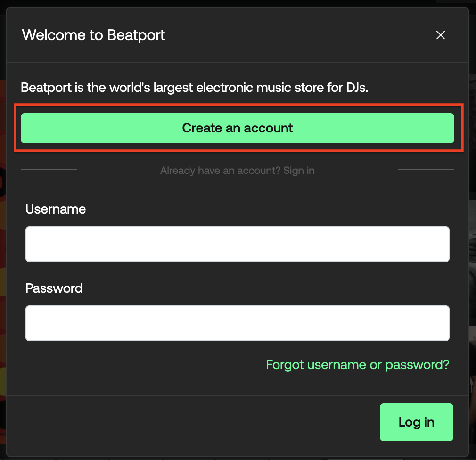Click the Password field label
This screenshot has width=476, height=460.
[x=54, y=288]
